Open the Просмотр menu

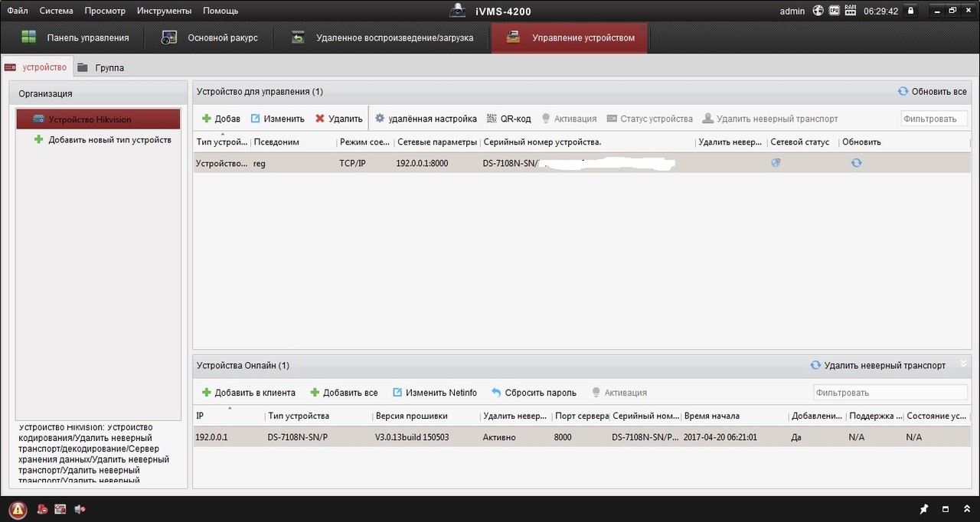click(105, 11)
